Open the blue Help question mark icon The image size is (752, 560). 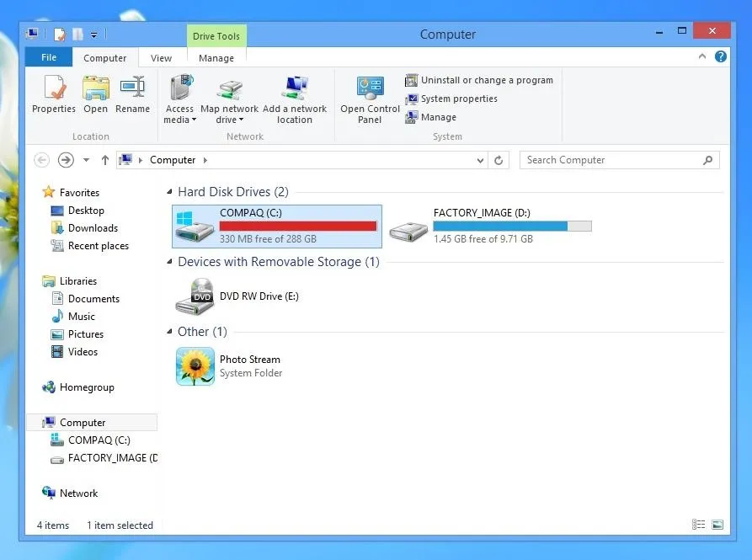(x=720, y=56)
